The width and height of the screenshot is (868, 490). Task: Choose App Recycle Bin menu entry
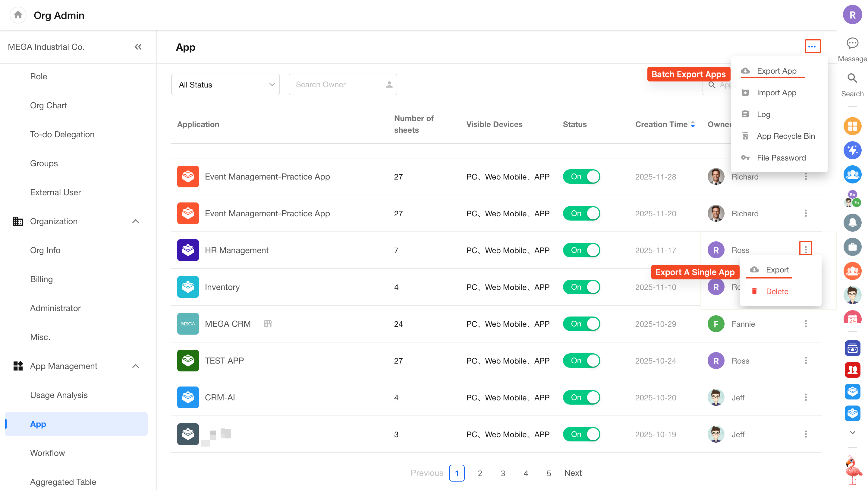point(785,136)
